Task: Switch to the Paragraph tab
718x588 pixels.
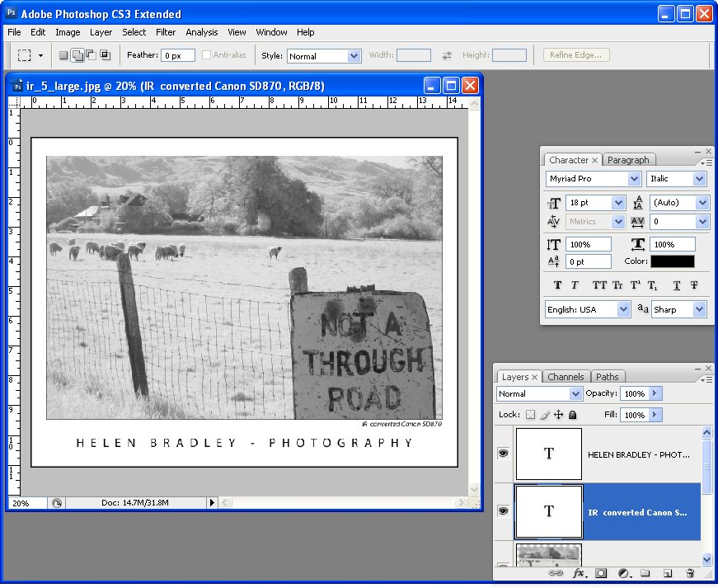Action: [x=628, y=160]
